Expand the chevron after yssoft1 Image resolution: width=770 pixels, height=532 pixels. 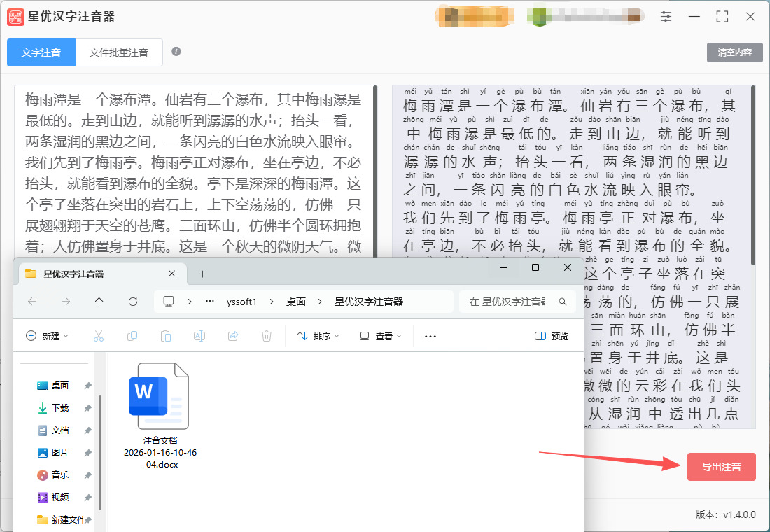click(x=272, y=302)
